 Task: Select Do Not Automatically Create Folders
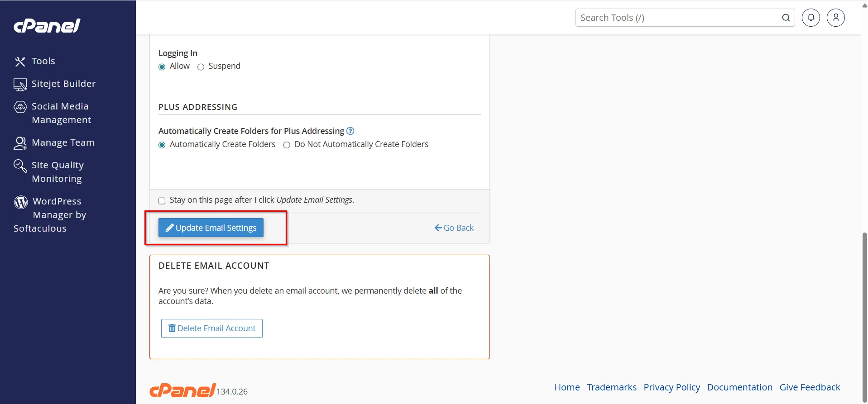coord(287,145)
